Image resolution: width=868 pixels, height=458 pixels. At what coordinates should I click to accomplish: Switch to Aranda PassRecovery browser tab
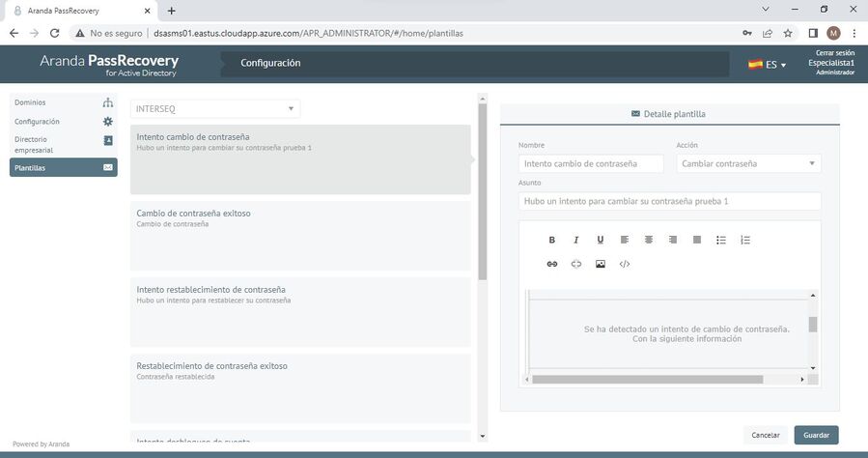coord(80,11)
